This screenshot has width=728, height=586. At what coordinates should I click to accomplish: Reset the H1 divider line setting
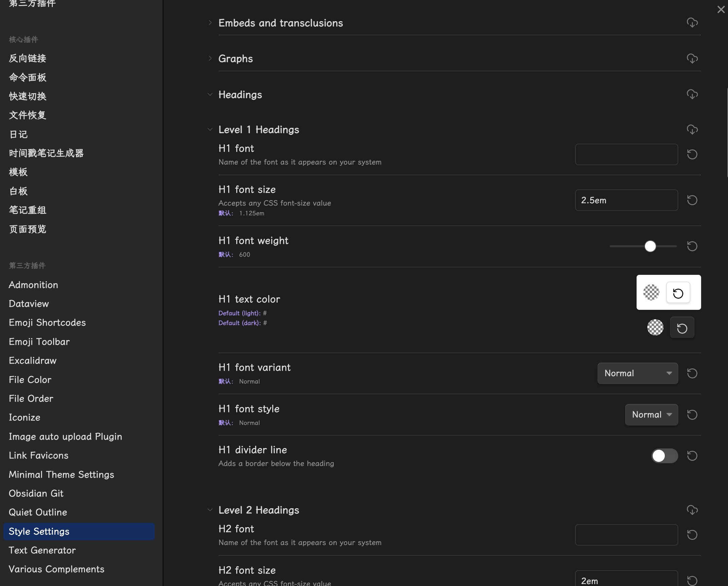(692, 455)
